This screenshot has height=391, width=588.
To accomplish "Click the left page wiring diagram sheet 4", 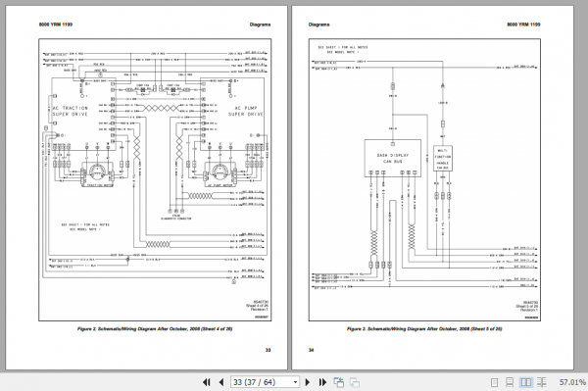I will pyautogui.click(x=155, y=179).
